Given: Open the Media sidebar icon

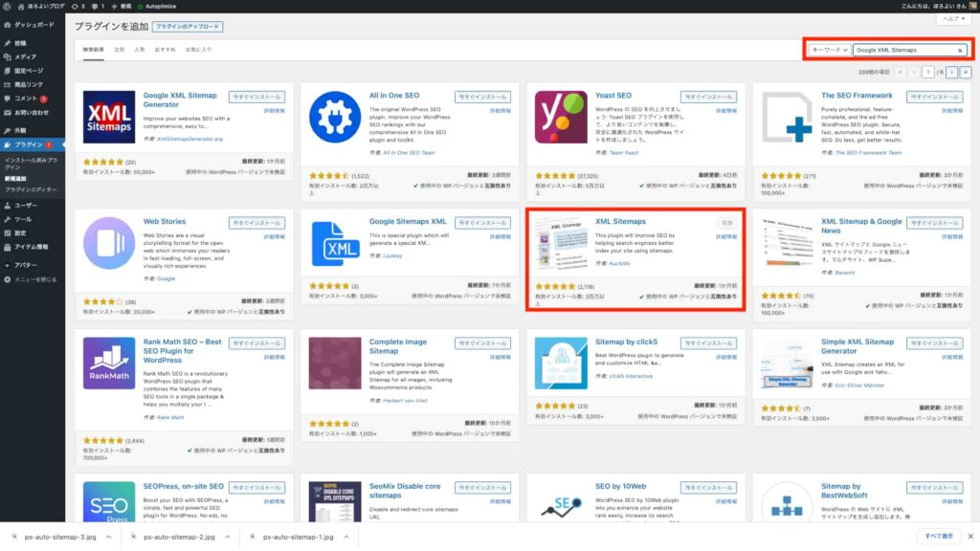Looking at the screenshot, I should 7,56.
